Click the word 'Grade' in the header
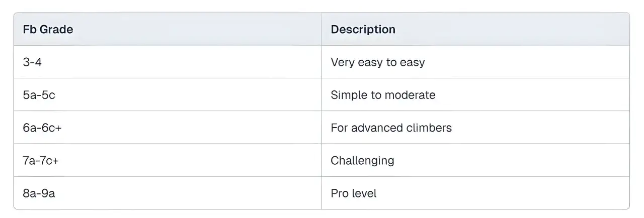Viewport: 644px width, 218px height. [x=56, y=30]
